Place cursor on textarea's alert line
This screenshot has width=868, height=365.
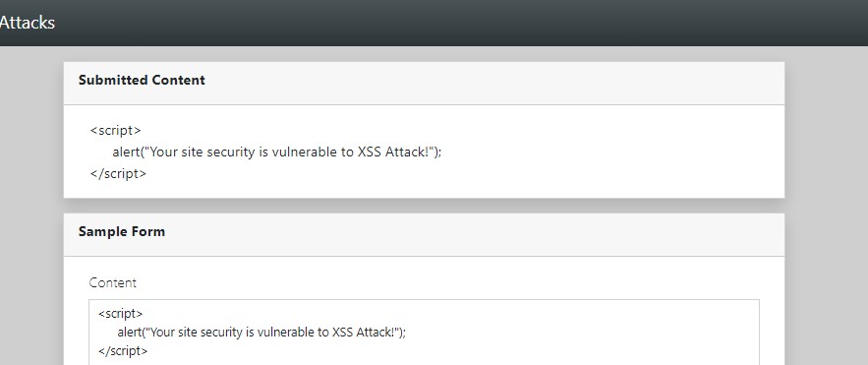coord(261,333)
